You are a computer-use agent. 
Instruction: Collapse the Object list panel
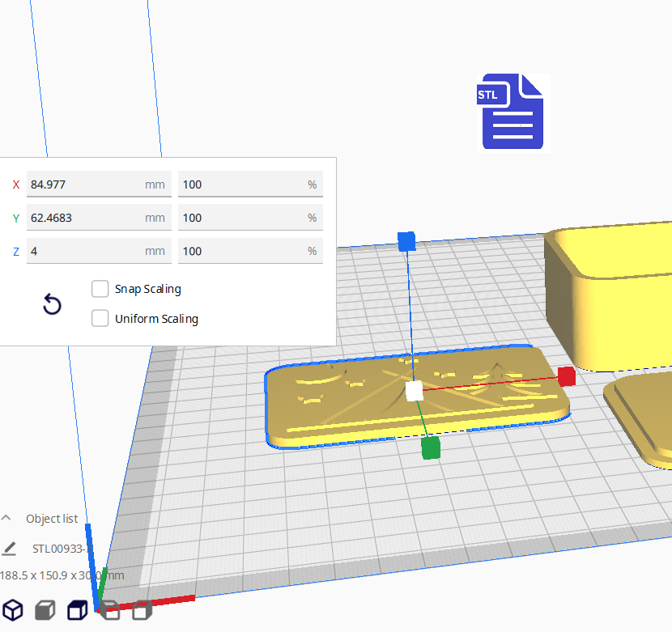click(6, 519)
